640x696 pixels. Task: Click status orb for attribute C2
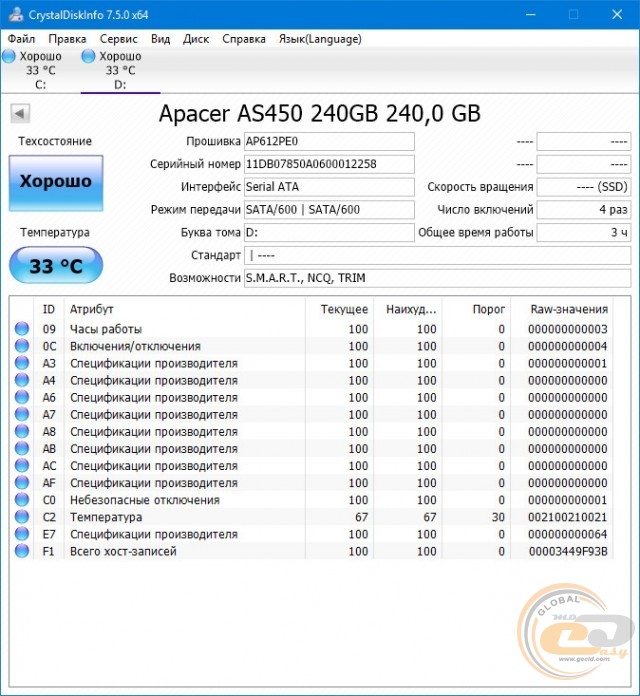(22, 517)
